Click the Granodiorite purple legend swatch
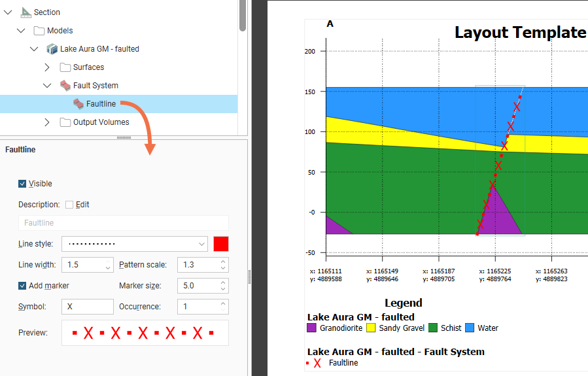The image size is (588, 376). (x=312, y=328)
